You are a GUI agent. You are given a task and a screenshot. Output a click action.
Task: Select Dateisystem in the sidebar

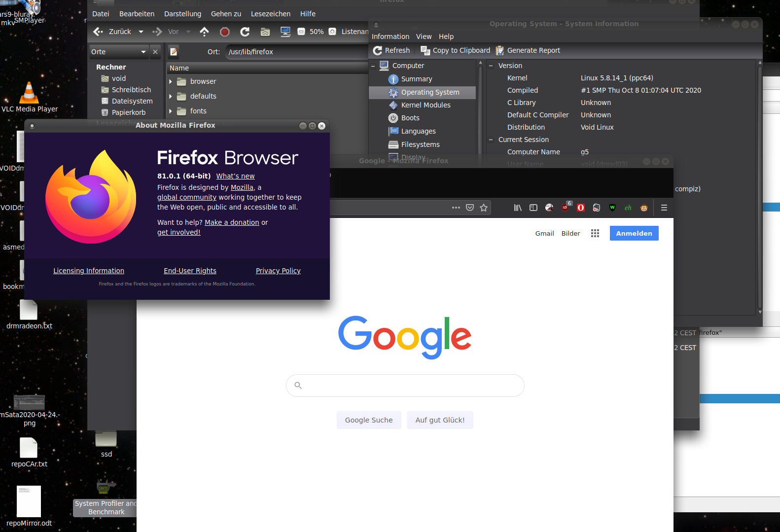pos(132,101)
